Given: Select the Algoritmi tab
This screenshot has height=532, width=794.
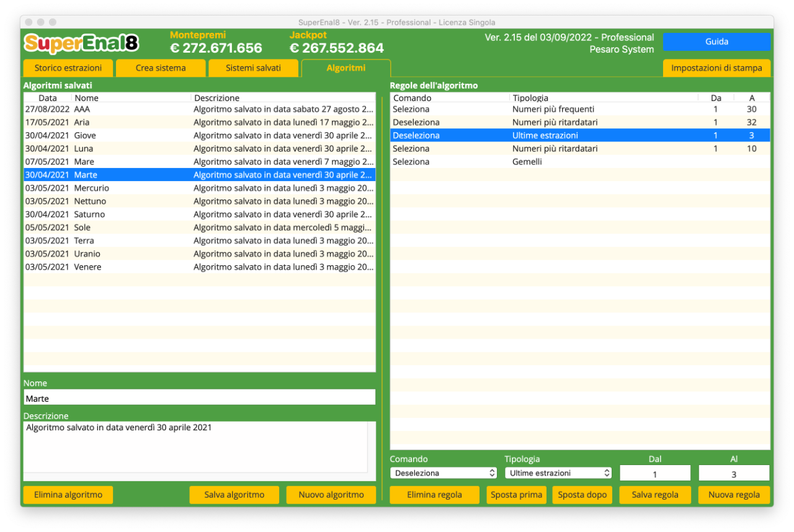Looking at the screenshot, I should (346, 68).
